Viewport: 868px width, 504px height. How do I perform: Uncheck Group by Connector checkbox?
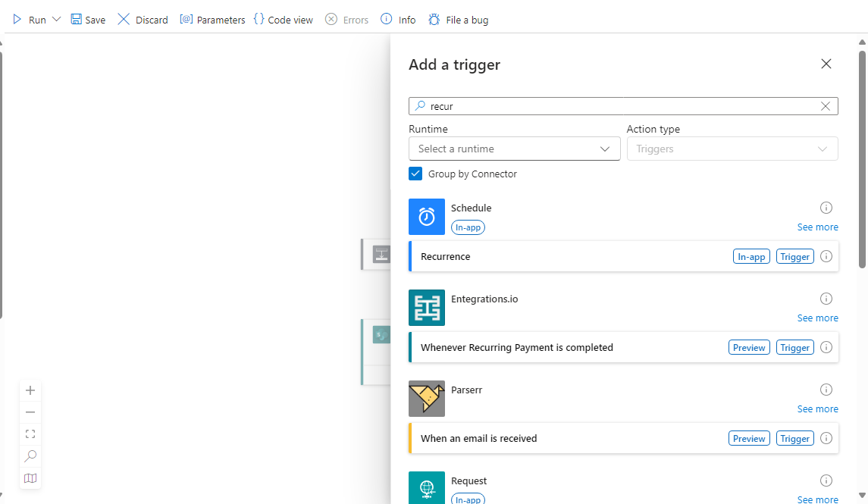[x=415, y=174]
